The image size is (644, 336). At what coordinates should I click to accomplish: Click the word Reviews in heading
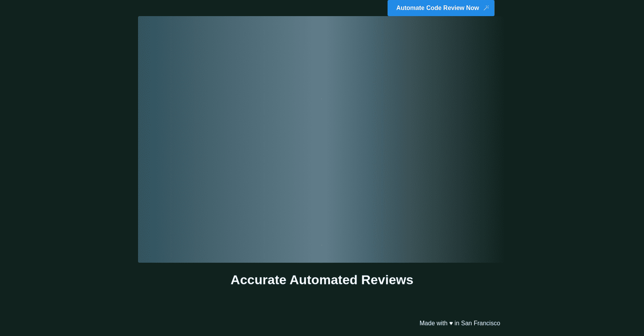coord(387,280)
